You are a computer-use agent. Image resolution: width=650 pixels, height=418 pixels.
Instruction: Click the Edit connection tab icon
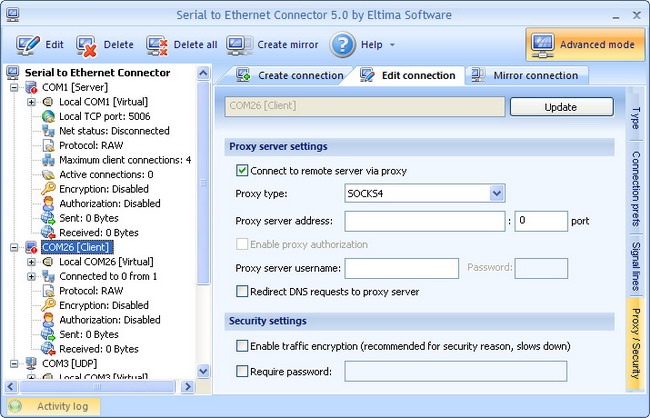367,75
